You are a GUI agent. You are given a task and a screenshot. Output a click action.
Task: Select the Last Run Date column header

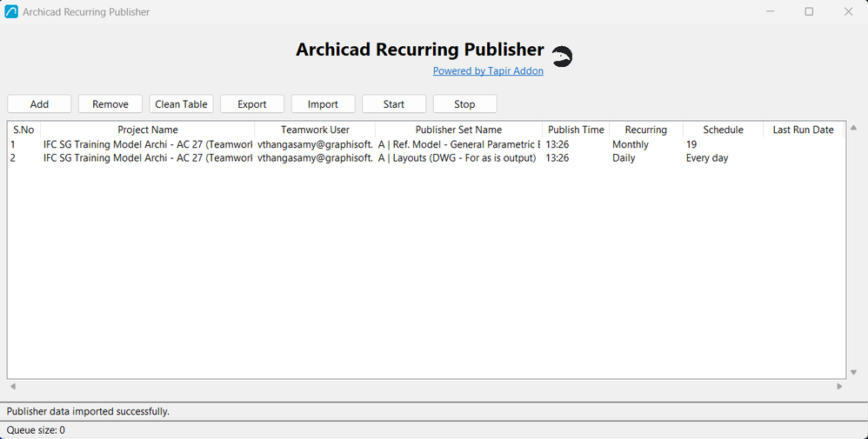(x=804, y=130)
